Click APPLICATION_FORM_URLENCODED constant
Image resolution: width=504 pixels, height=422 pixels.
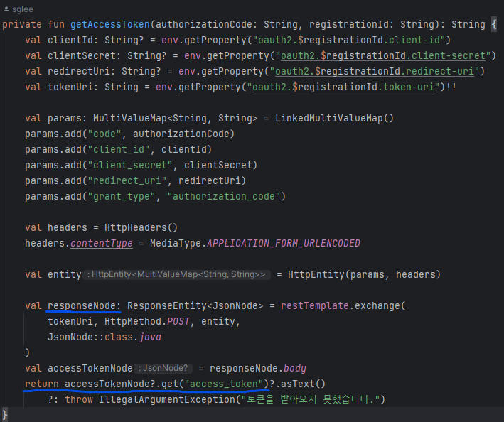coord(284,244)
